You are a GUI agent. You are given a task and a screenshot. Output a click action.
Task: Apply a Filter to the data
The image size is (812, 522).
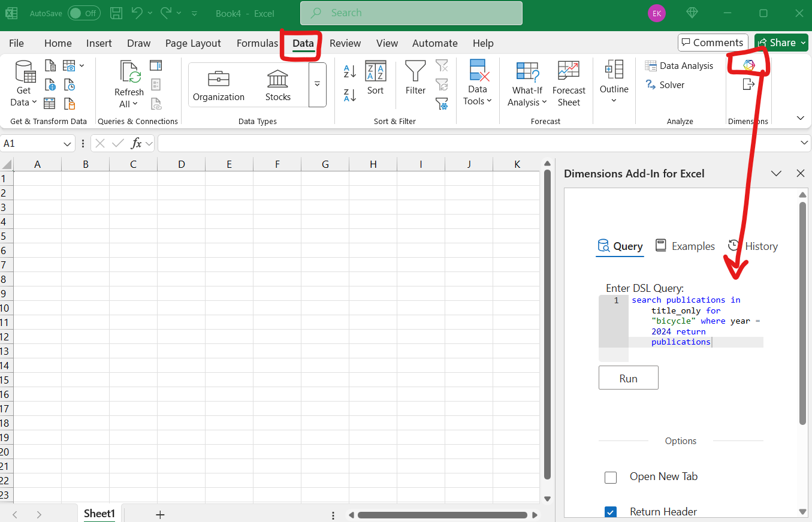(415, 79)
